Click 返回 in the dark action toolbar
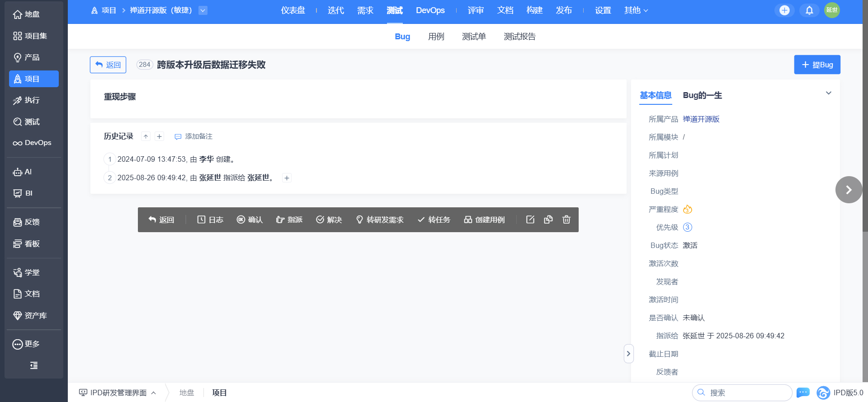Screen dimensions: 868x402 tap(161, 220)
